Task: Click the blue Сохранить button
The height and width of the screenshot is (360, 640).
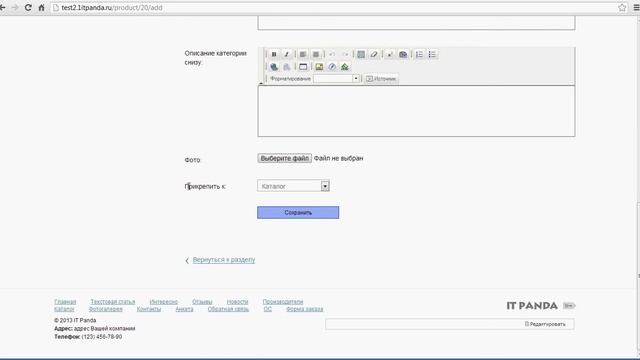Action: 298,212
